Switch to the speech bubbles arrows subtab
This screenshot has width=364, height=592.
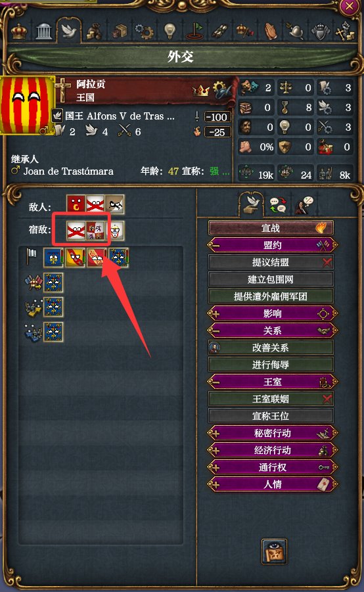click(x=278, y=205)
